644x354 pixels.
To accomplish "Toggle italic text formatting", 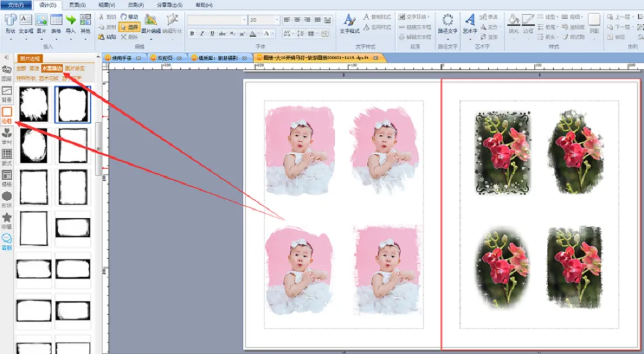I will [x=202, y=33].
